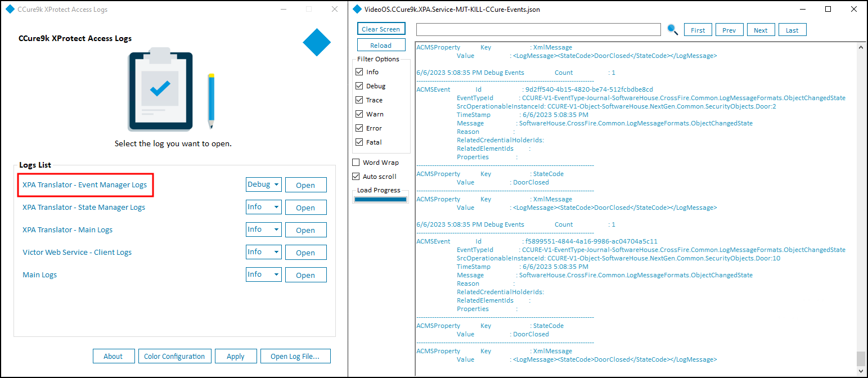
Task: Minimize the CCure9k Access Logs window
Action: pyautogui.click(x=283, y=9)
